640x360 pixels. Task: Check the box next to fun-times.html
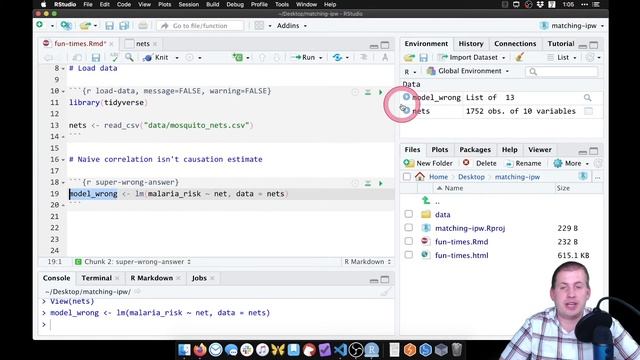(409, 255)
